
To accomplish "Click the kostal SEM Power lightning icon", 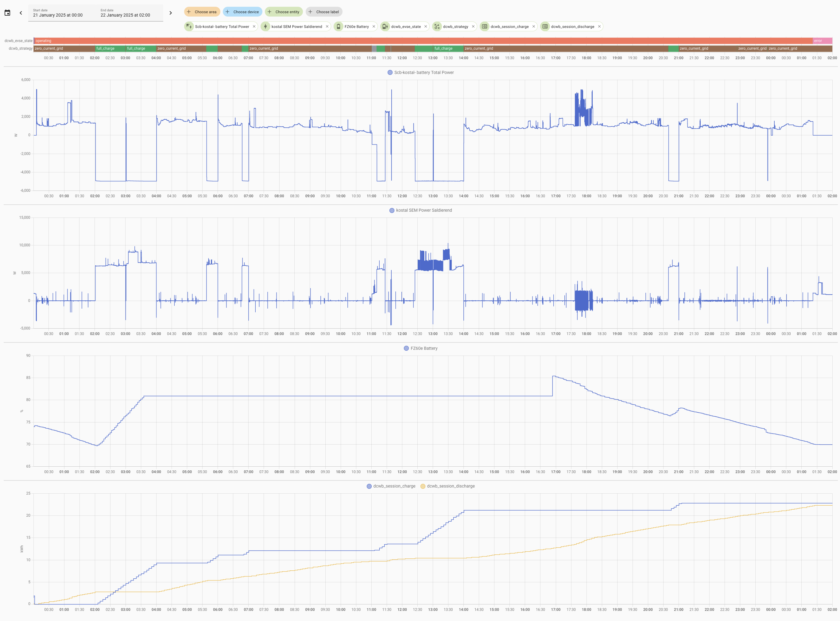I will 265,27.
